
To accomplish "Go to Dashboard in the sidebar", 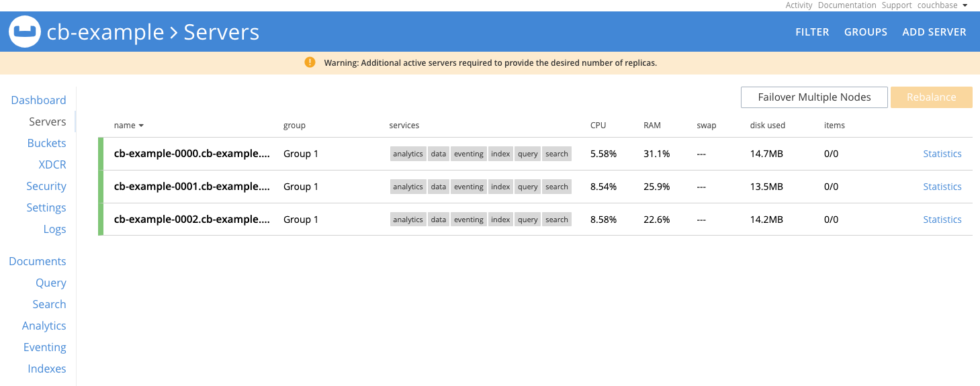I will 38,100.
